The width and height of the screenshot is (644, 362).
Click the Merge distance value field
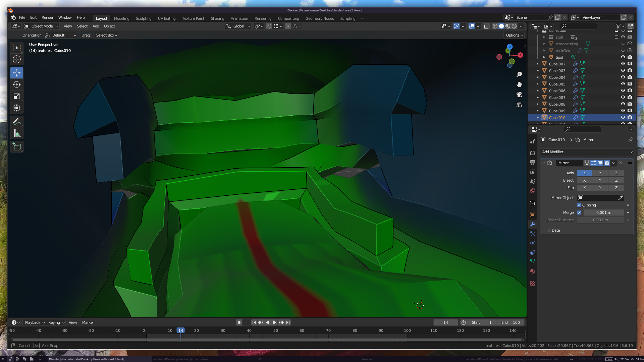click(x=603, y=213)
